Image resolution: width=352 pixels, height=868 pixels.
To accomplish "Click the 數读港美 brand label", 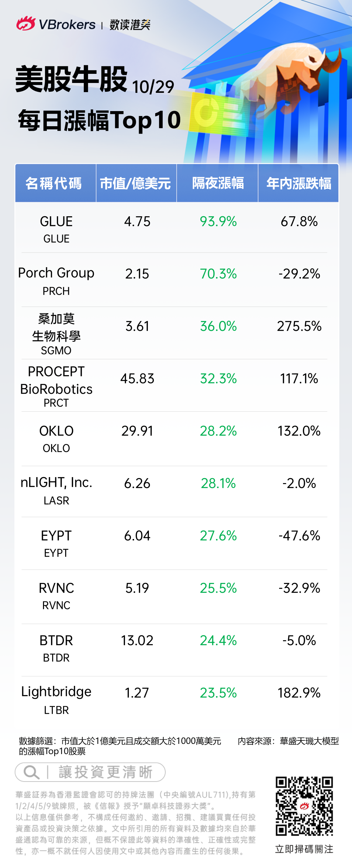I will [130, 25].
